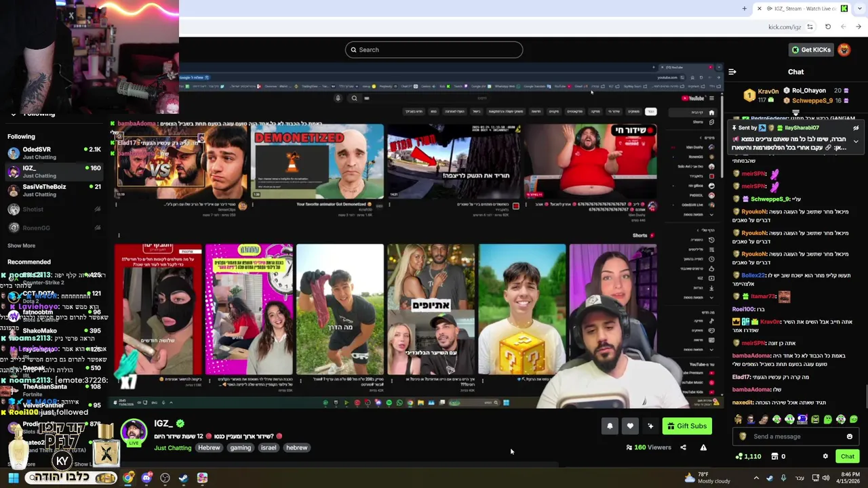This screenshot has height=488, width=868.
Task: Click 160 Viewers count
Action: tap(648, 447)
